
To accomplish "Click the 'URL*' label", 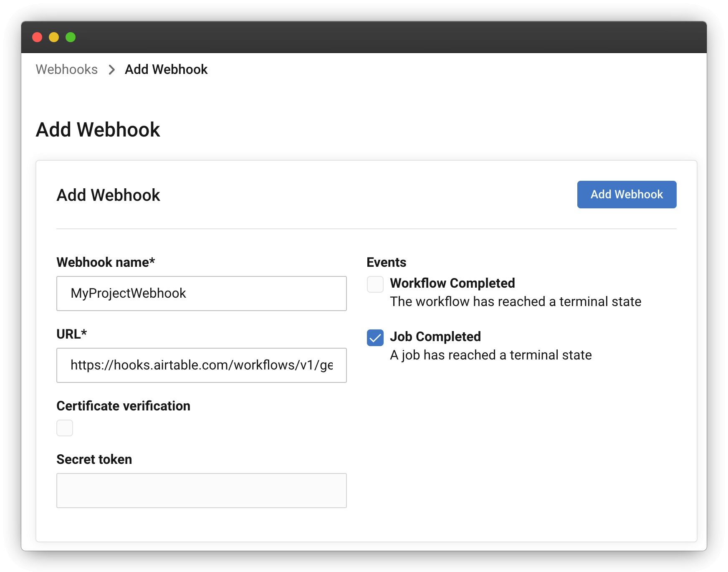I will pyautogui.click(x=72, y=334).
